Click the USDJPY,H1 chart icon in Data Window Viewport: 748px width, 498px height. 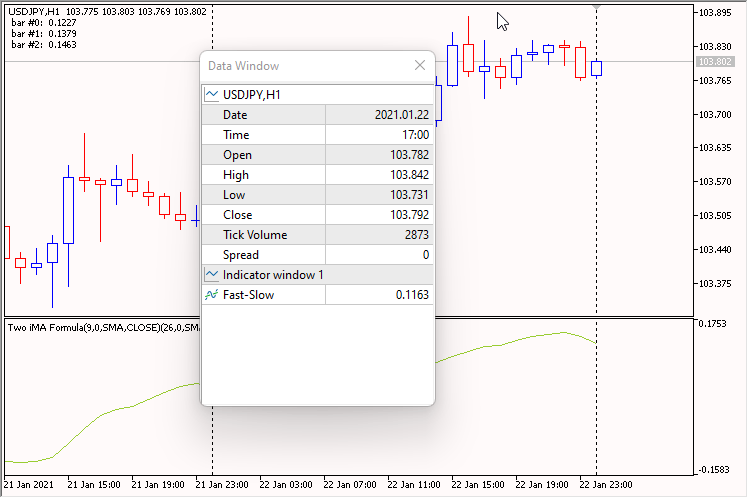click(211, 94)
